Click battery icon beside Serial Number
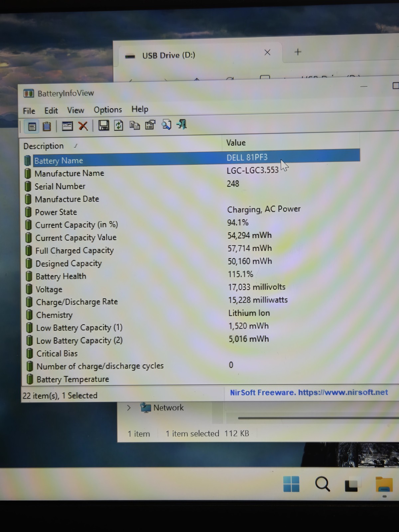The height and width of the screenshot is (532, 399). [28, 187]
